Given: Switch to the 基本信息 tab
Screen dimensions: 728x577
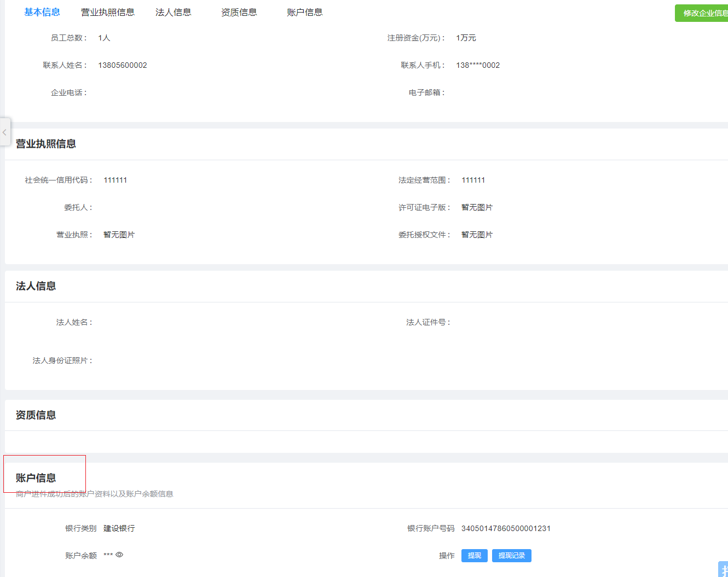Looking at the screenshot, I should pyautogui.click(x=42, y=12).
